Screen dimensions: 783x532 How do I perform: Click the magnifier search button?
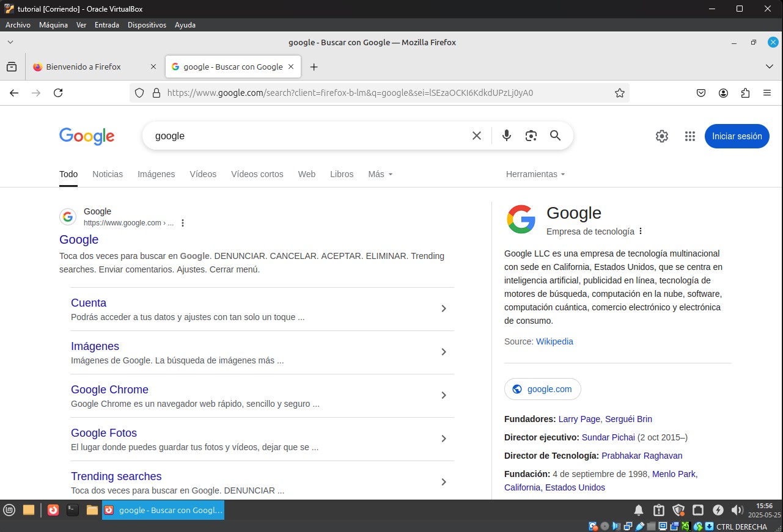pos(555,136)
